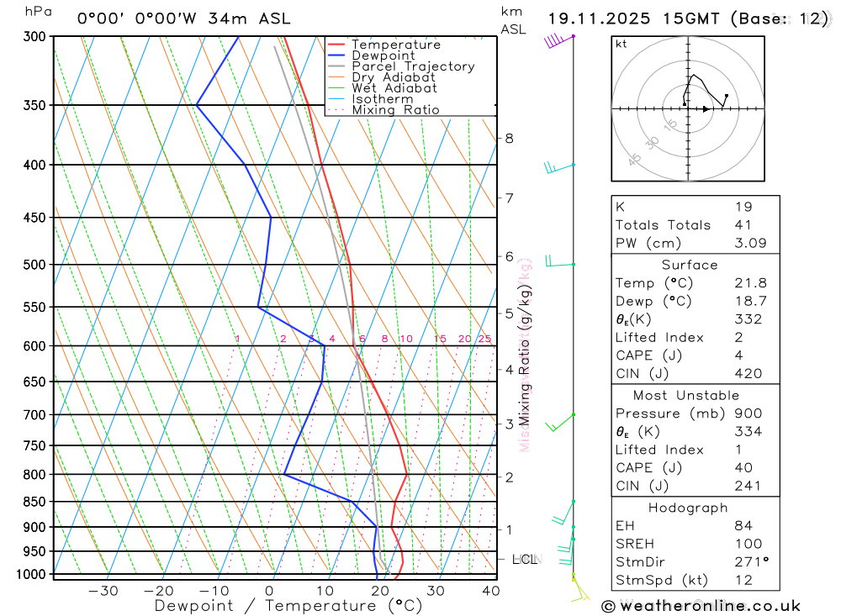Click the Mixing Ratio legend entry
The image size is (841, 616).
[384, 110]
